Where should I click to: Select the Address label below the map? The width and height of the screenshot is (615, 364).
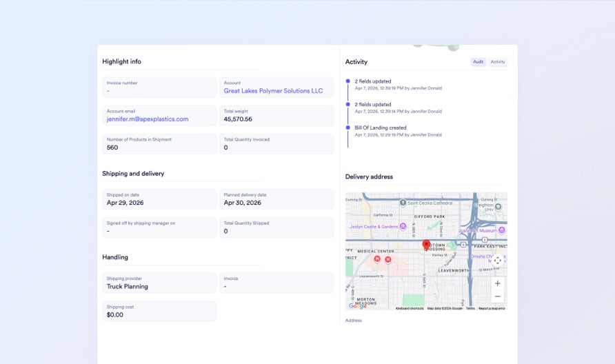point(354,321)
